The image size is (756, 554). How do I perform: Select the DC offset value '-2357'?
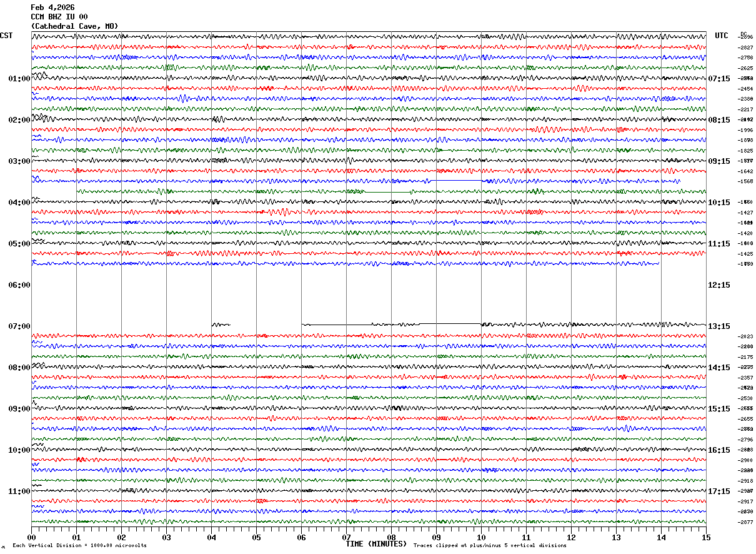[746, 378]
